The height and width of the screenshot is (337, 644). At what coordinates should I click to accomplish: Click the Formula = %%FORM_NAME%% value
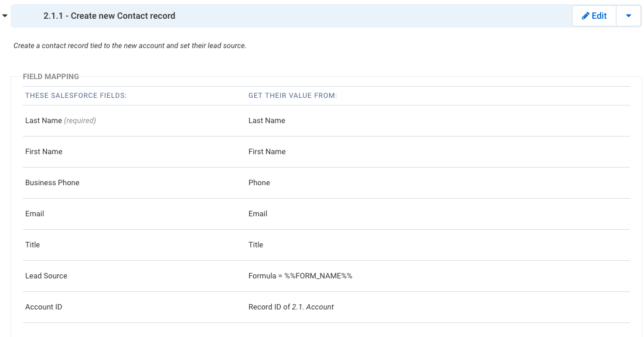point(300,276)
